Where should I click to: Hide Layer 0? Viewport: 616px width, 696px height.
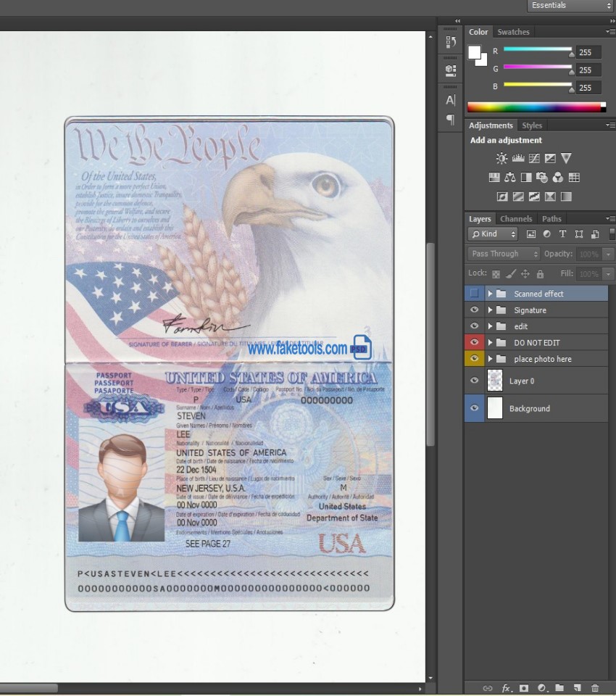[475, 381]
